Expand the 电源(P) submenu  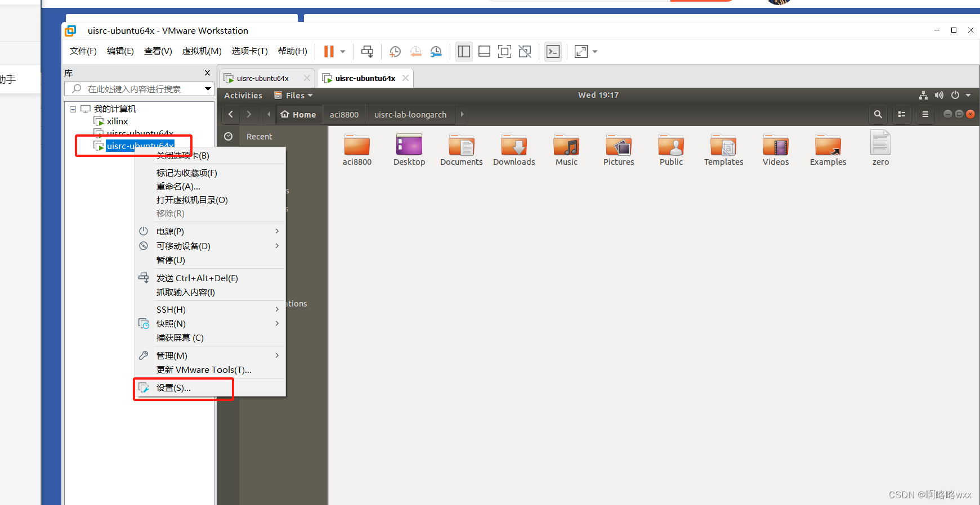(211, 232)
